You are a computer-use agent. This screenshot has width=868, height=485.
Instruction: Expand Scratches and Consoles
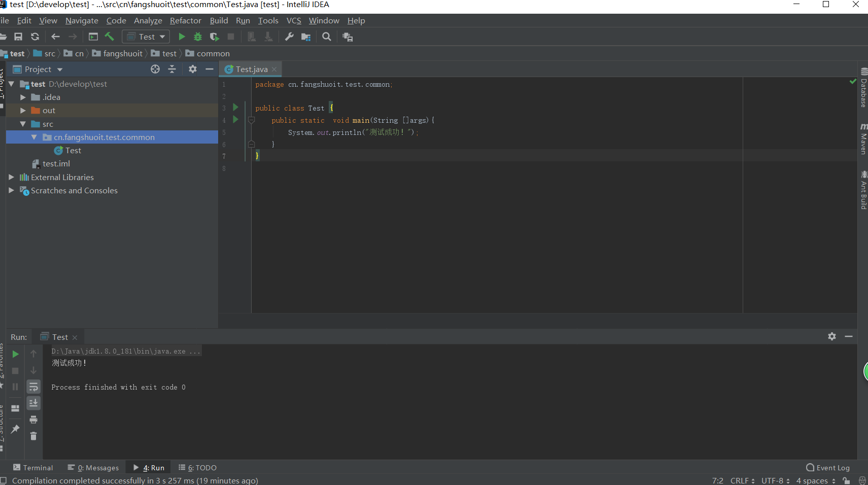[11, 190]
